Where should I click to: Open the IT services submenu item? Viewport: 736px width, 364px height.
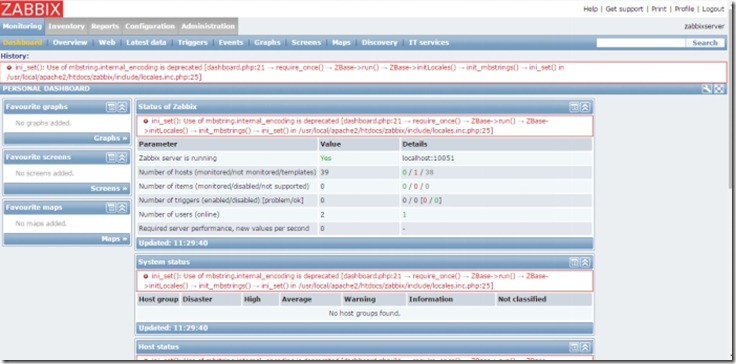[x=429, y=42]
